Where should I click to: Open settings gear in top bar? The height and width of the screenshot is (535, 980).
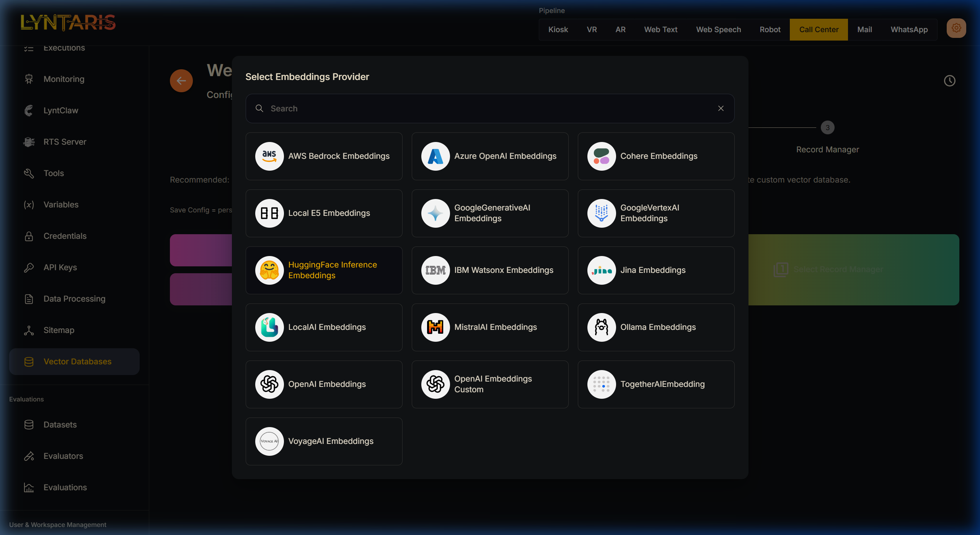(x=956, y=28)
